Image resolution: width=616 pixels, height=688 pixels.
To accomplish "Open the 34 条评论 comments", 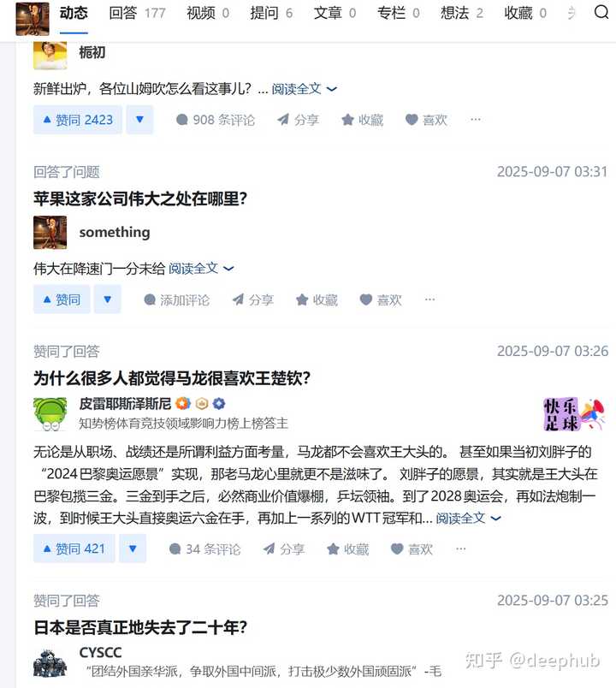I will coord(204,549).
